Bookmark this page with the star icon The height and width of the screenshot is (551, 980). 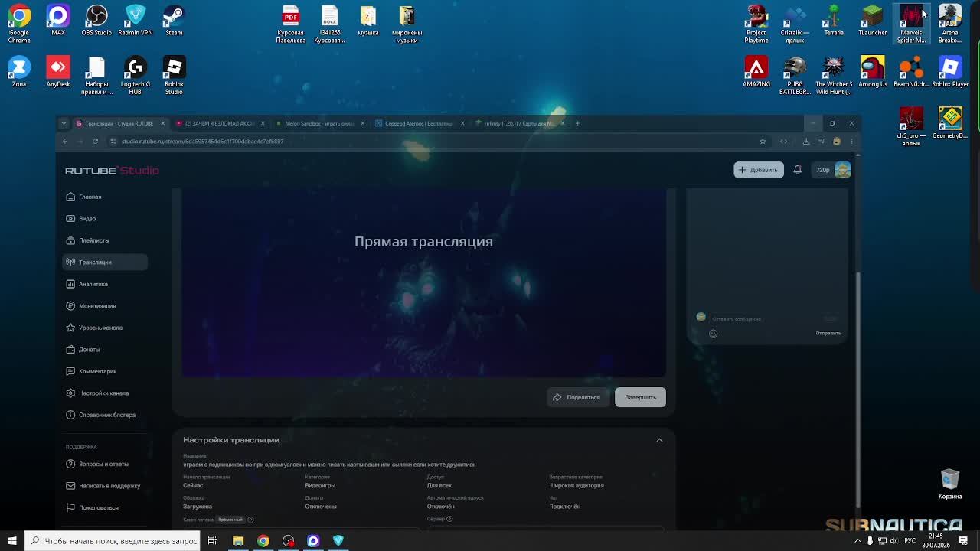point(763,141)
